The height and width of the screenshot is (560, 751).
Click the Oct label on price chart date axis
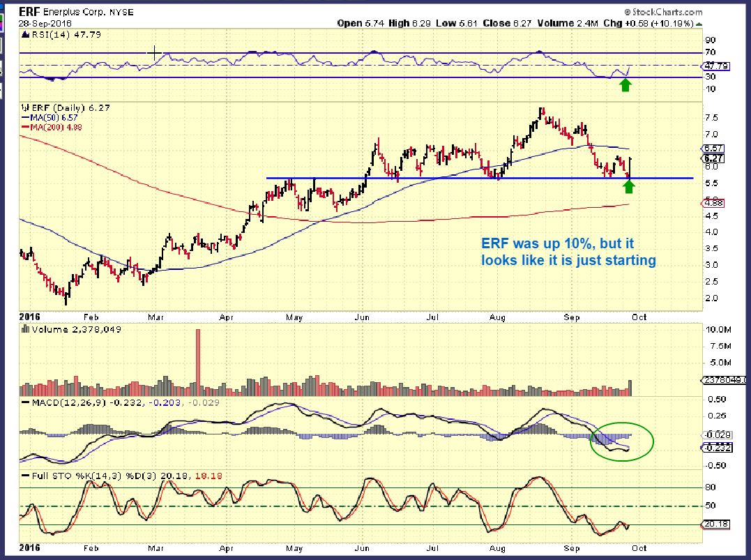[x=639, y=317]
